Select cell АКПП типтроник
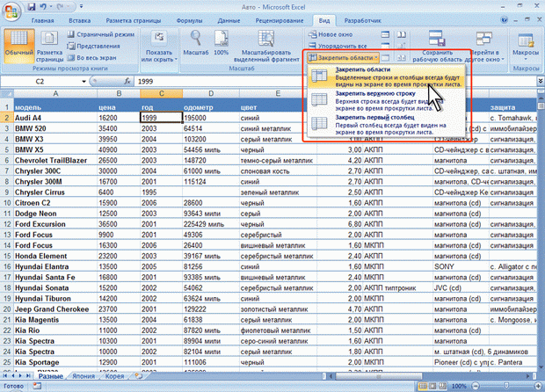Screen dimensions: 545x392 click(397, 288)
